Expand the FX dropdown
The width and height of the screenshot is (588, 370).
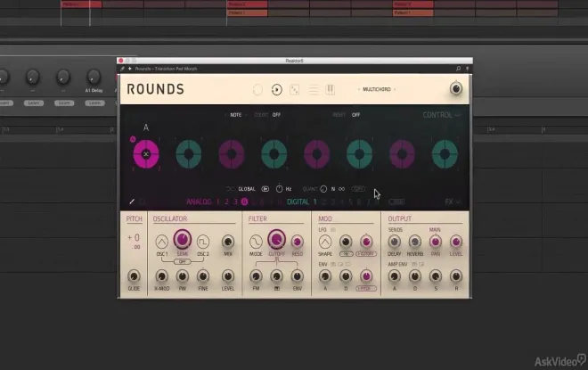(452, 201)
